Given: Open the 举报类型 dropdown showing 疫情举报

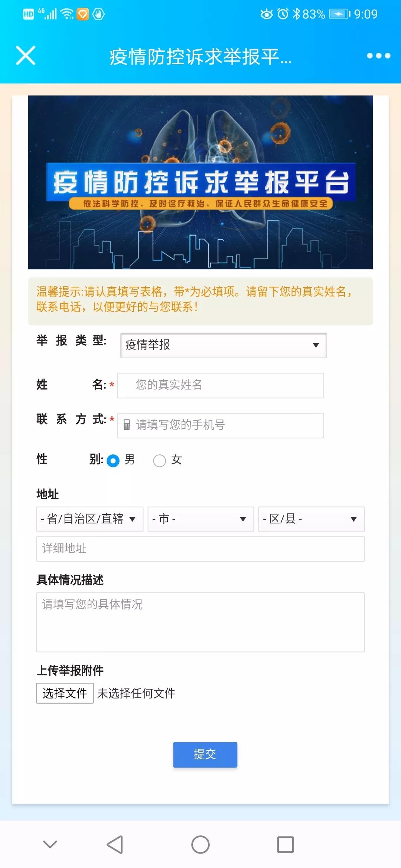Looking at the screenshot, I should pos(224,345).
